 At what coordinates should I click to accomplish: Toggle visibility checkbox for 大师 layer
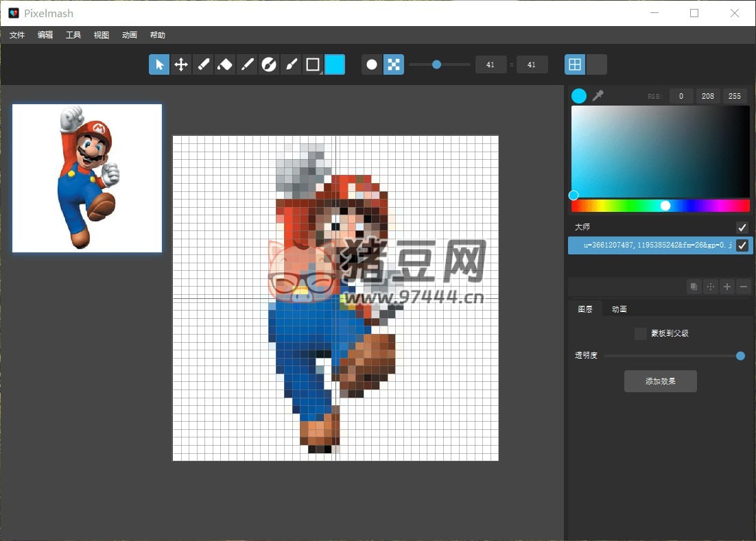coord(742,227)
